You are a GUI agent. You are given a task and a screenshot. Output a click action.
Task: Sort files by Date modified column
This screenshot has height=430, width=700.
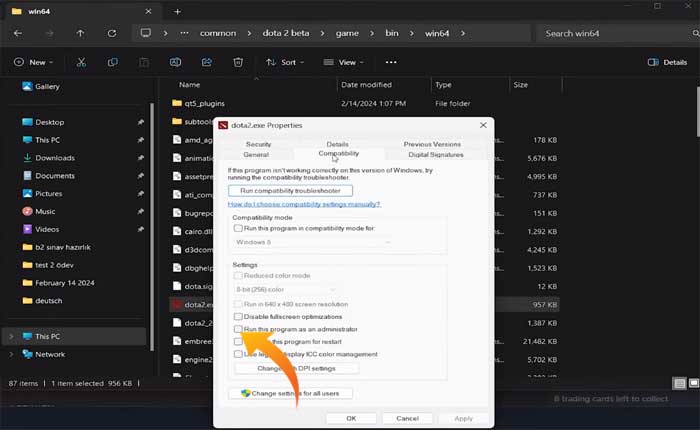[x=367, y=85]
